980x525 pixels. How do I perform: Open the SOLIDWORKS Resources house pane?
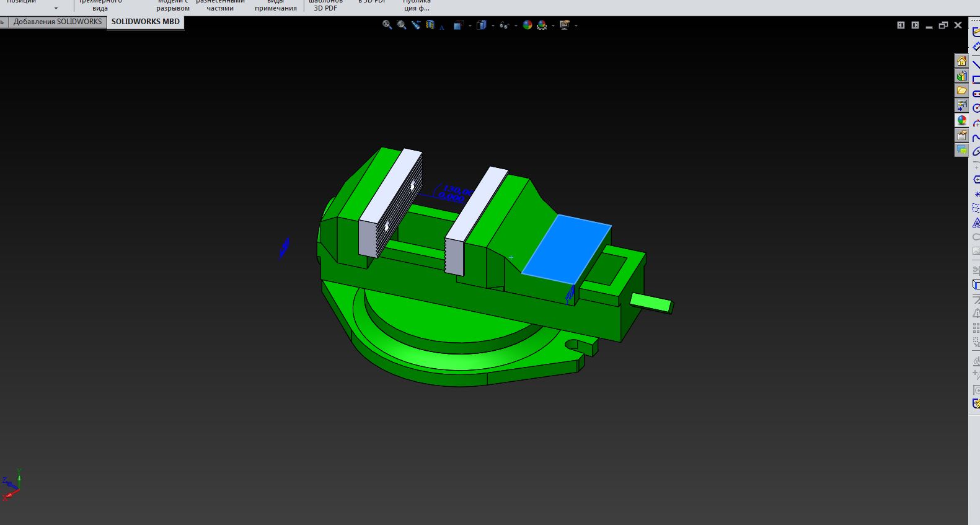961,61
